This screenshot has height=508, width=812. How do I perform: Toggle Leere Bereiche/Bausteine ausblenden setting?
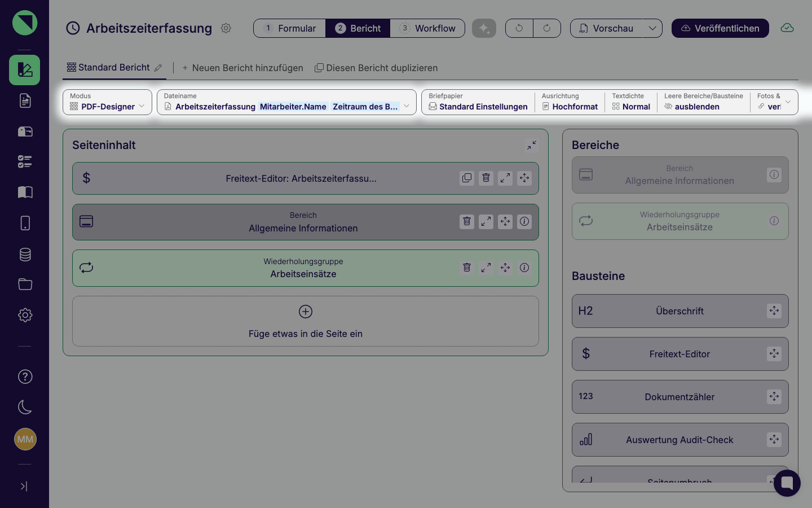(x=703, y=102)
